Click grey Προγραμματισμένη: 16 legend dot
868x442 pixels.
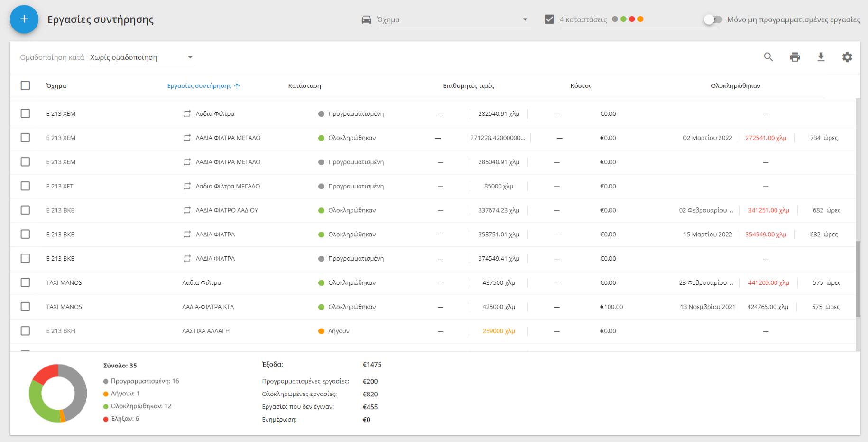106,381
